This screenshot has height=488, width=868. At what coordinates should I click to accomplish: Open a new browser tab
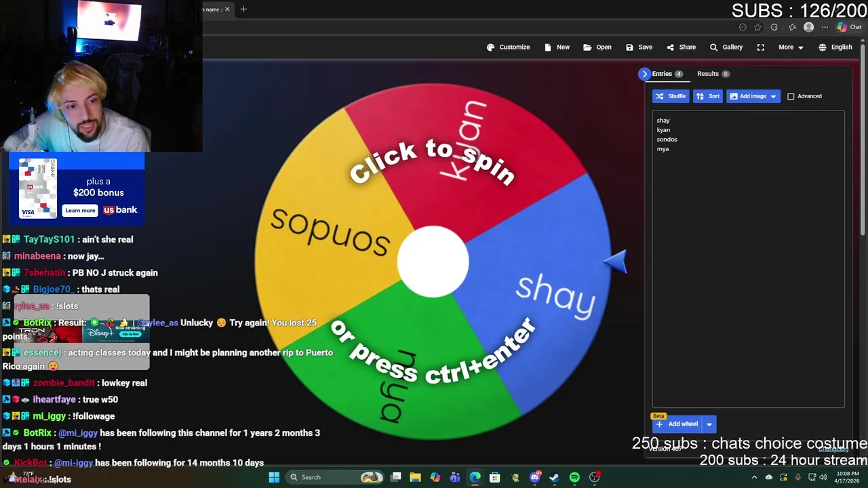(243, 9)
